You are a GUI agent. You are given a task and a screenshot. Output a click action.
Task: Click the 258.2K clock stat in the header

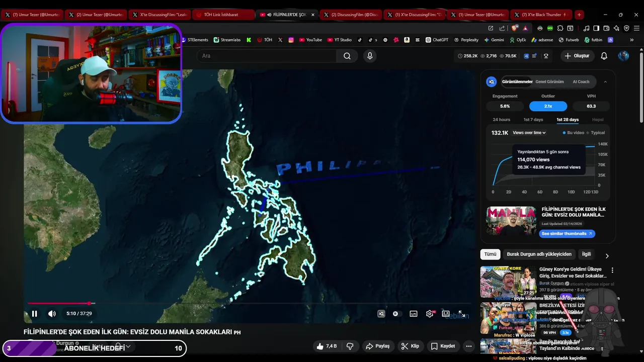pyautogui.click(x=468, y=56)
